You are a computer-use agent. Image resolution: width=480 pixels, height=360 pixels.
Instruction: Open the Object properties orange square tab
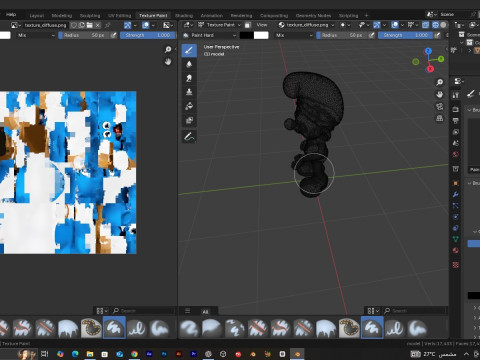pyautogui.click(x=456, y=183)
